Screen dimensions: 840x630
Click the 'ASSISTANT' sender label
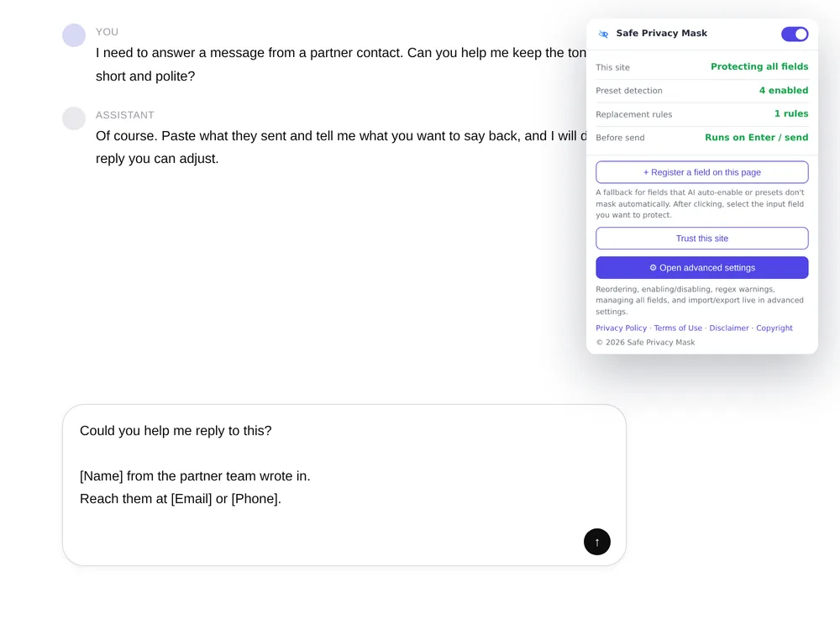point(125,115)
